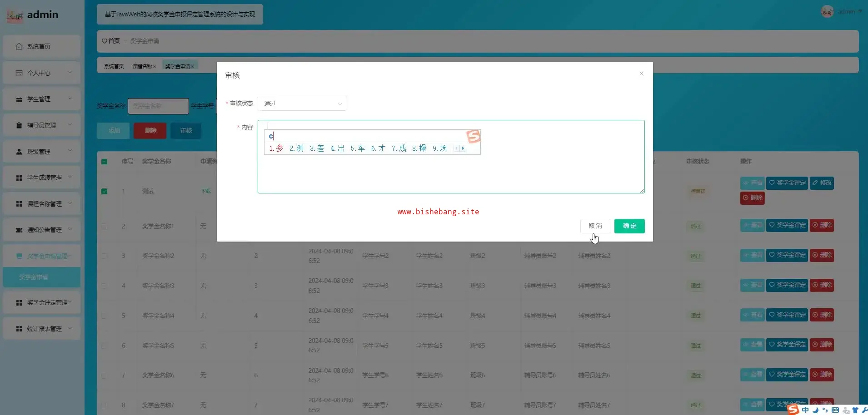Check the checkbox for row 奖学金名称3
This screenshot has height=415, width=868.
click(105, 286)
